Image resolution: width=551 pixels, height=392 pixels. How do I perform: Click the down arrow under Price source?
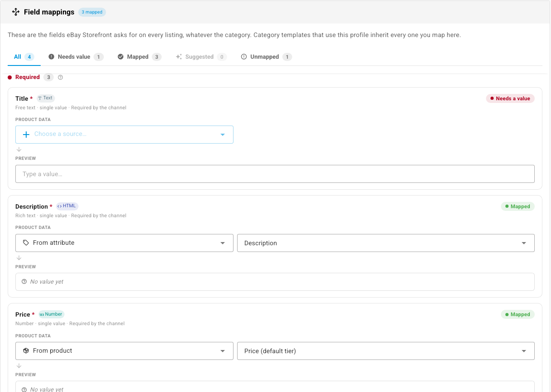pos(19,366)
